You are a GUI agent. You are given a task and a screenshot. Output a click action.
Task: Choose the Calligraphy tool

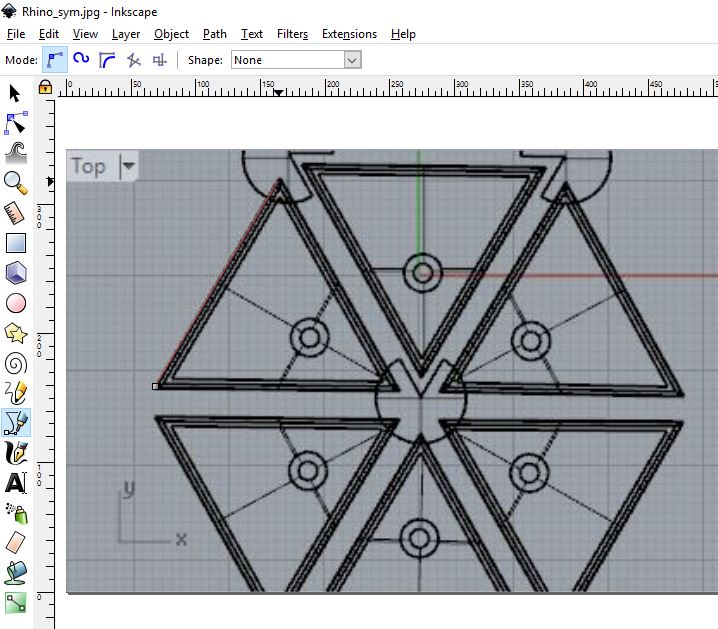pyautogui.click(x=16, y=452)
